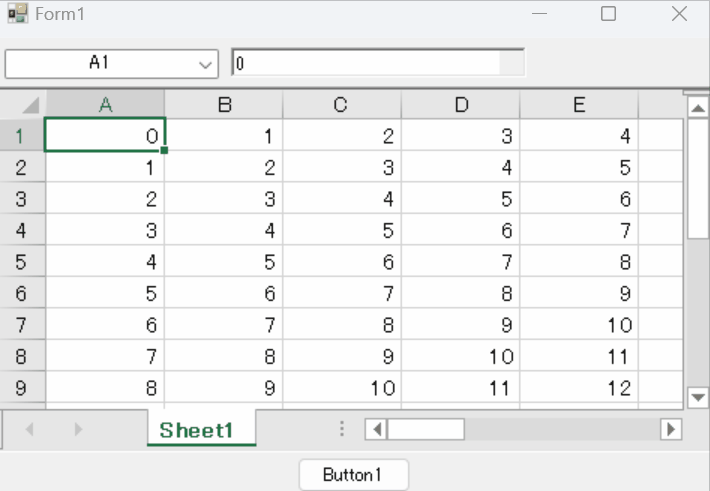Click cell C1 containing 2

click(342, 135)
